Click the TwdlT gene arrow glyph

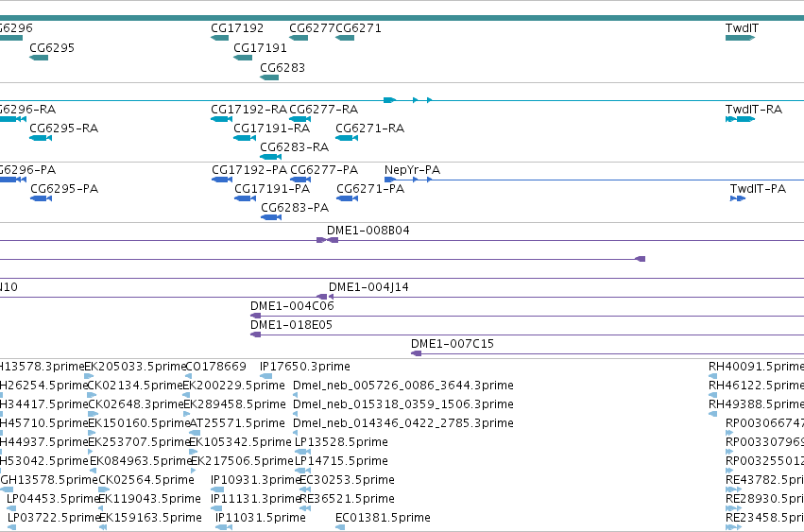click(740, 38)
